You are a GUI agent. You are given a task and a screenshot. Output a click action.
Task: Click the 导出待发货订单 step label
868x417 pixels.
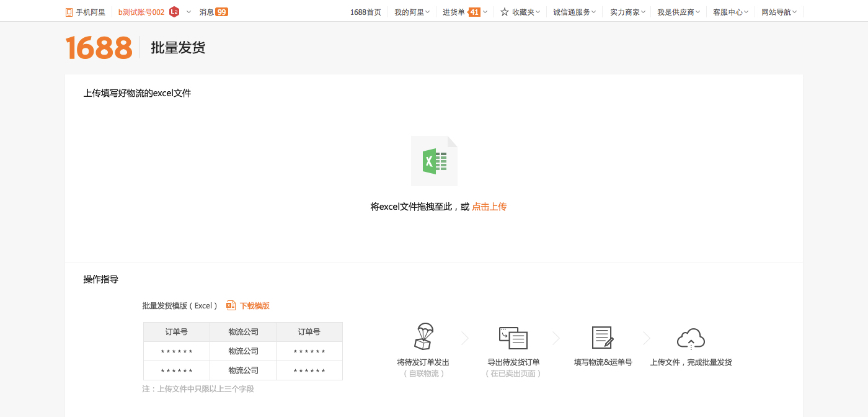(x=513, y=362)
